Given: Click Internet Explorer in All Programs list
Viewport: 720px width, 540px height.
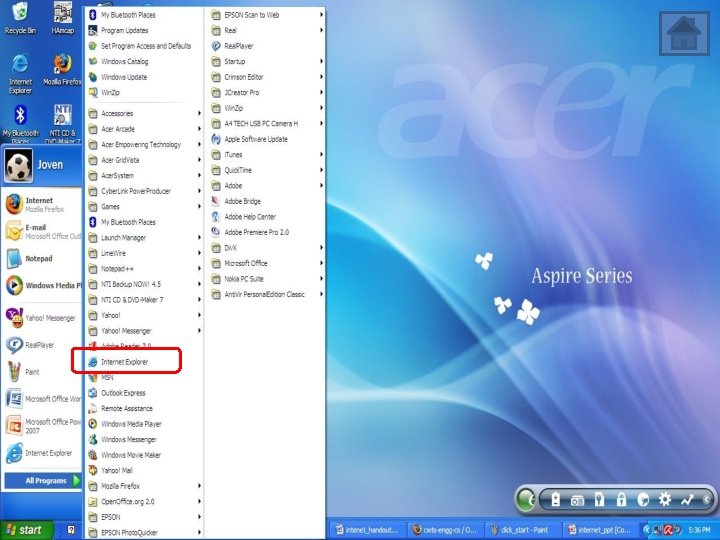Looking at the screenshot, I should [144, 362].
